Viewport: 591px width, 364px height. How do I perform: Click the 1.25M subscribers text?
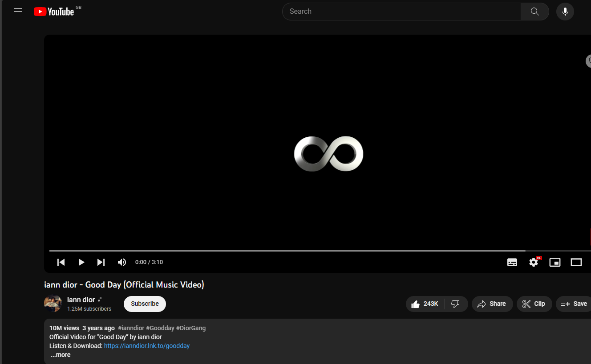click(89, 308)
